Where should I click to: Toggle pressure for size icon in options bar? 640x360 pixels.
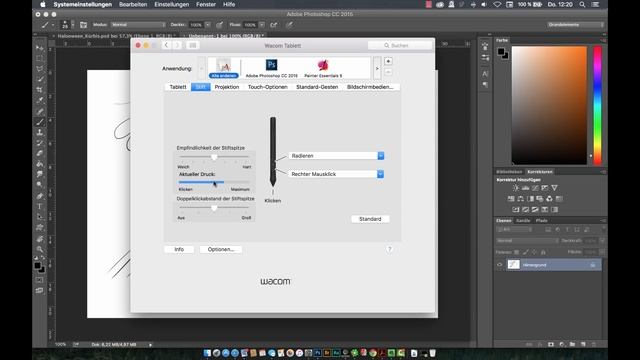pos(289,25)
